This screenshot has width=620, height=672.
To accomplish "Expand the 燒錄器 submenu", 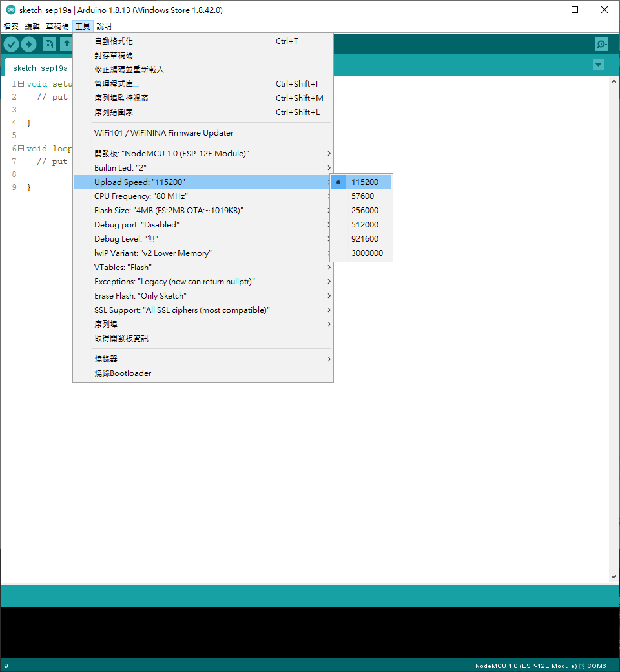I will click(203, 359).
